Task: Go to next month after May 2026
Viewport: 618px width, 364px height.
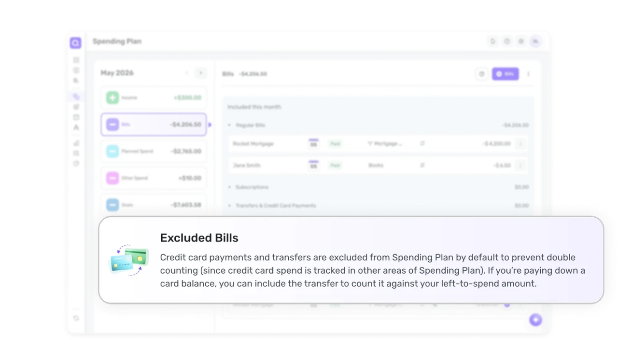Action: click(x=200, y=73)
